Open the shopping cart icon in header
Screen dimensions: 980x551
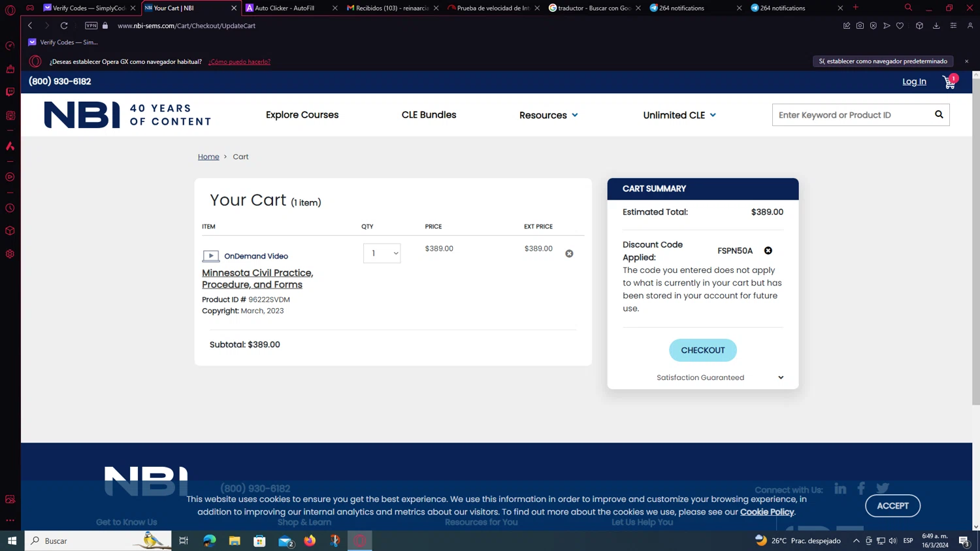[949, 82]
